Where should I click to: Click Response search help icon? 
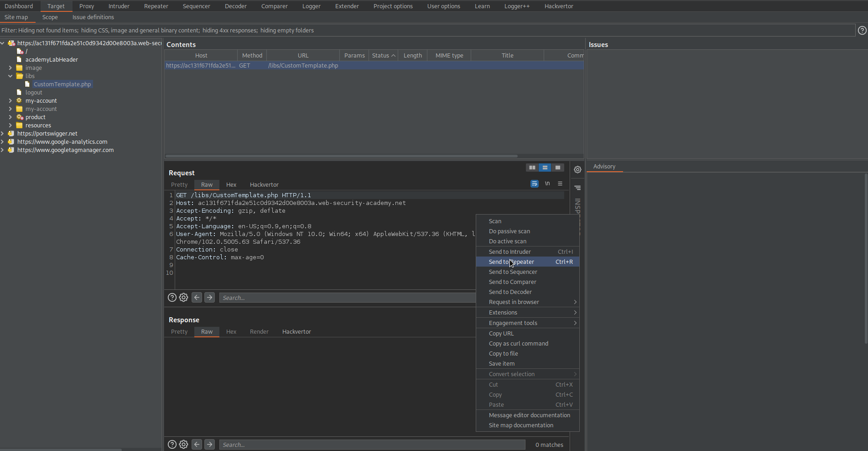pos(172,445)
